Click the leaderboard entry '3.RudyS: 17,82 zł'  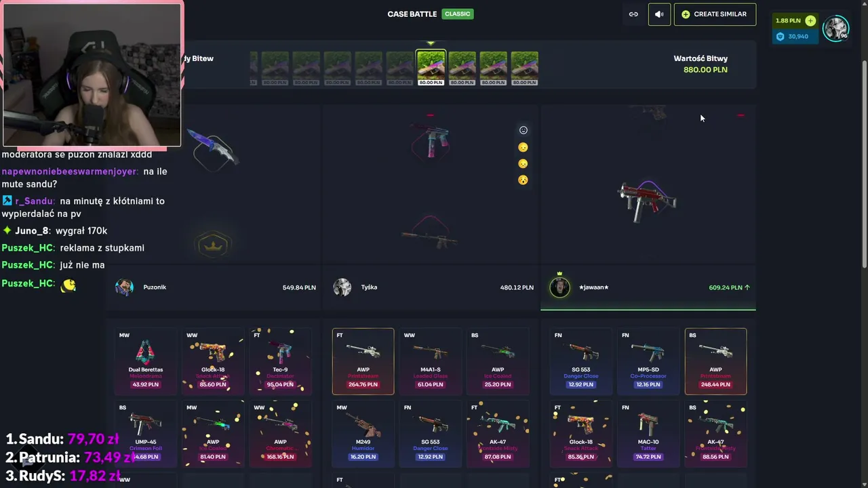pyautogui.click(x=62, y=476)
